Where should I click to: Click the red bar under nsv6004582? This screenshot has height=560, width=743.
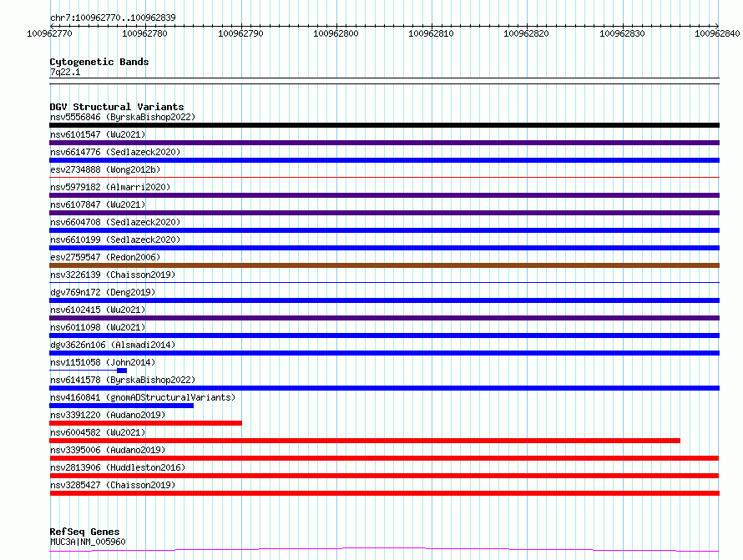(x=365, y=441)
